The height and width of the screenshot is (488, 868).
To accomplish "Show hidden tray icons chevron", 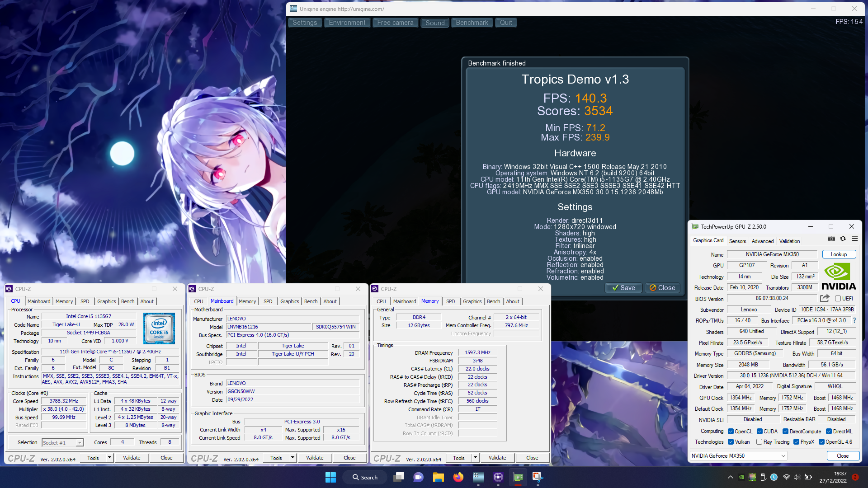I will pos(730,477).
